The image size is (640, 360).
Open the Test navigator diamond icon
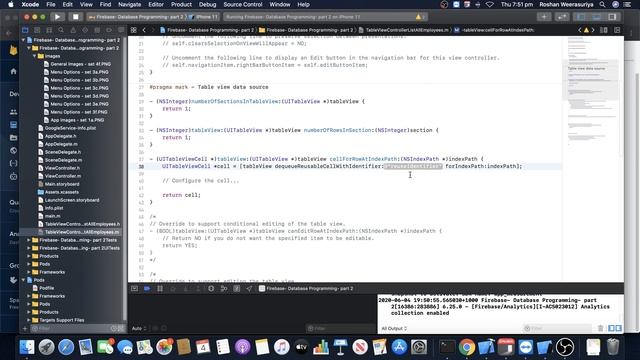tap(85, 30)
